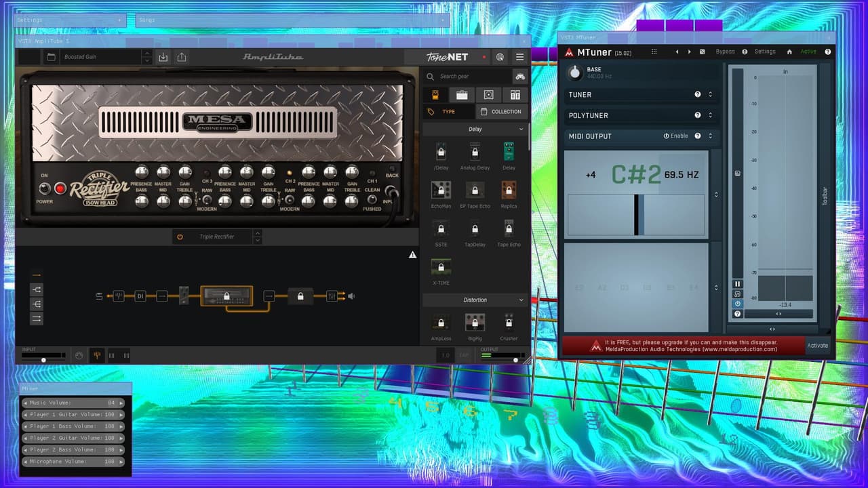Screen dimensions: 868x488
Task: Select the stomp pedal in the signal chain
Action: click(183, 296)
